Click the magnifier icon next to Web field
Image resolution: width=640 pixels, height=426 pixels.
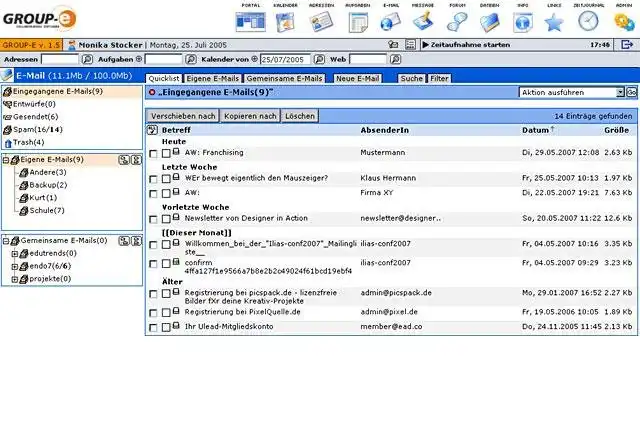(395, 59)
